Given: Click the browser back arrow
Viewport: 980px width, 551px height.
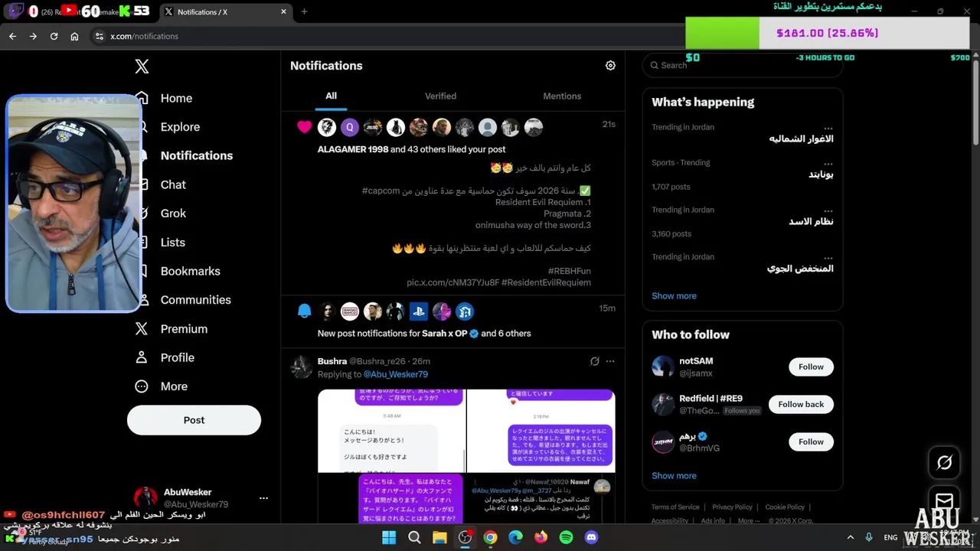Looking at the screenshot, I should tap(12, 36).
